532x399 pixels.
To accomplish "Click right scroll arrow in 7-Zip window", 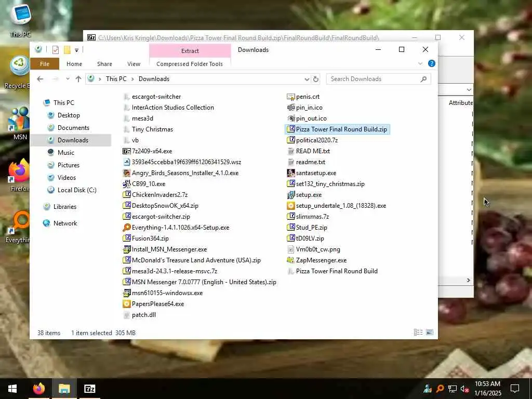I will (469, 280).
